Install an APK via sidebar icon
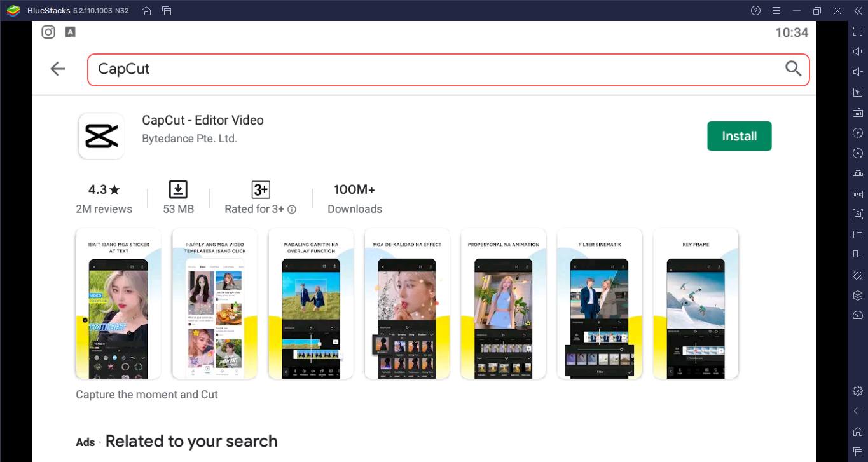The width and height of the screenshot is (868, 462). [858, 194]
